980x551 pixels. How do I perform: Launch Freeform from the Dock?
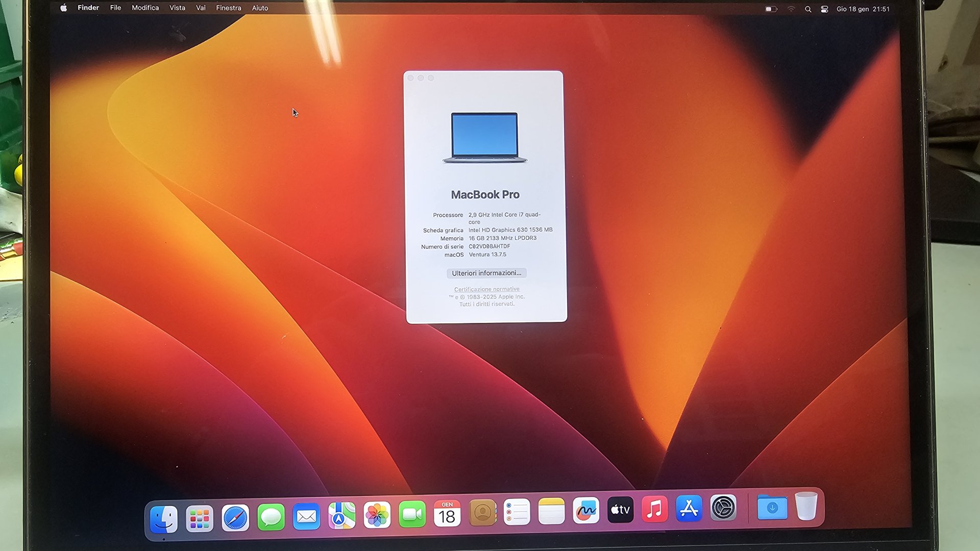(x=586, y=510)
